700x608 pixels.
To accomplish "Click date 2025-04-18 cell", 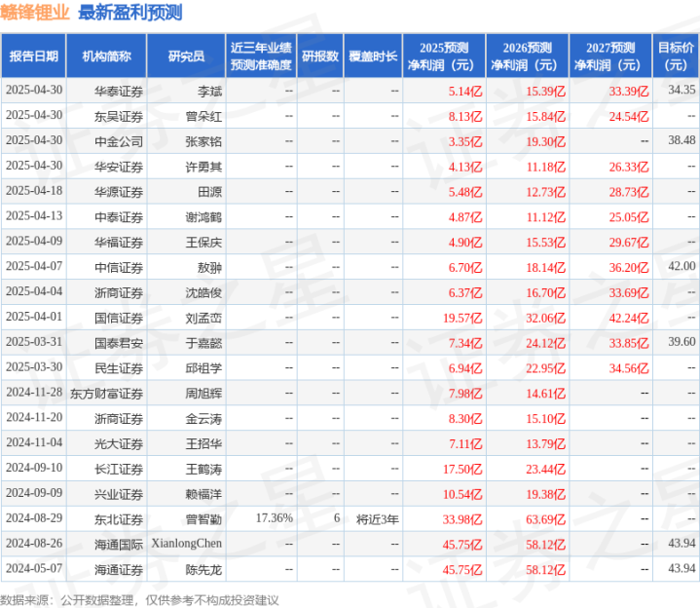I will [x=34, y=191].
